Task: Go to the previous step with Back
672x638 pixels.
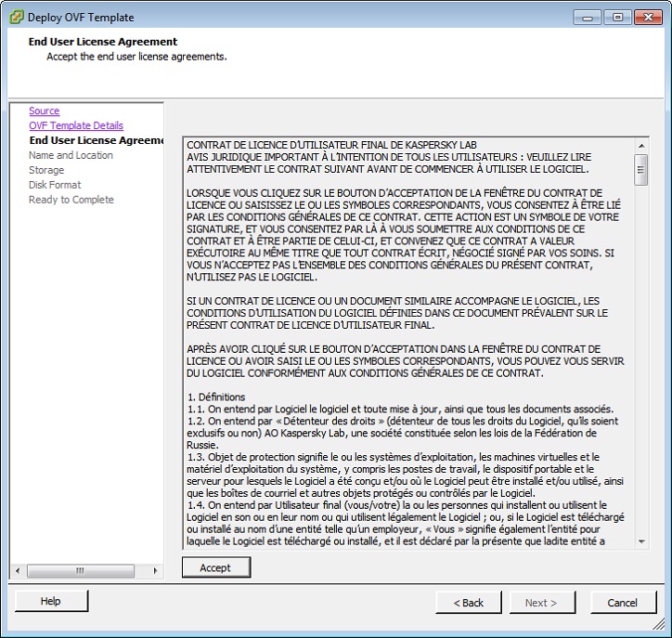Action: tap(469, 603)
